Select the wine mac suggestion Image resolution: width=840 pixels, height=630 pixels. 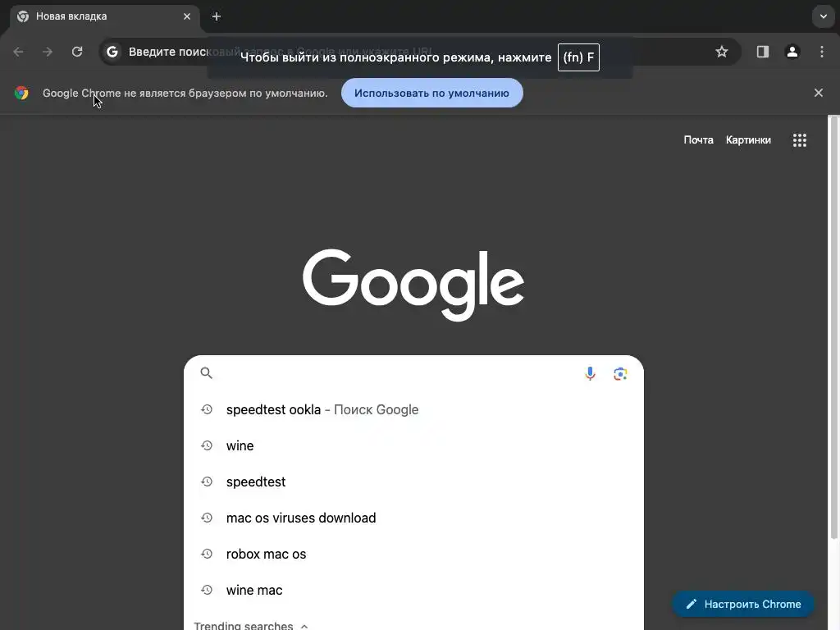(x=413, y=590)
